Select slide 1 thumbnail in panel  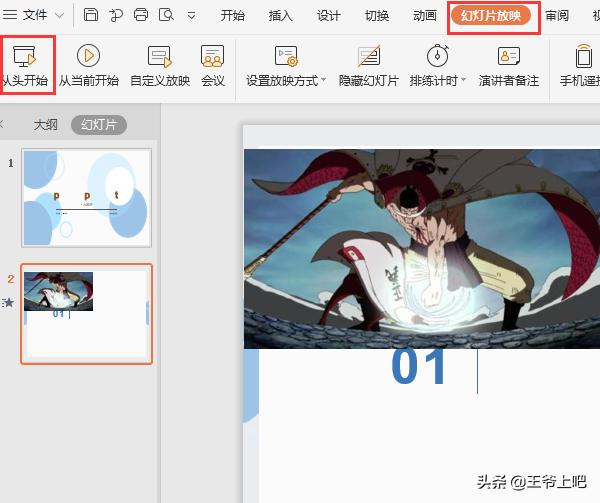pos(87,198)
